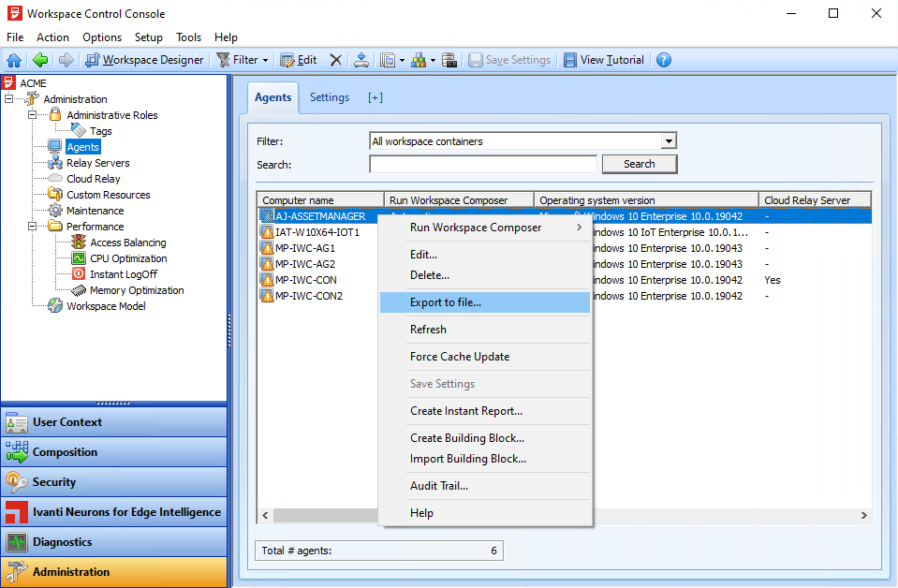
Task: Click the Workspace Model globe icon
Action: (x=55, y=306)
